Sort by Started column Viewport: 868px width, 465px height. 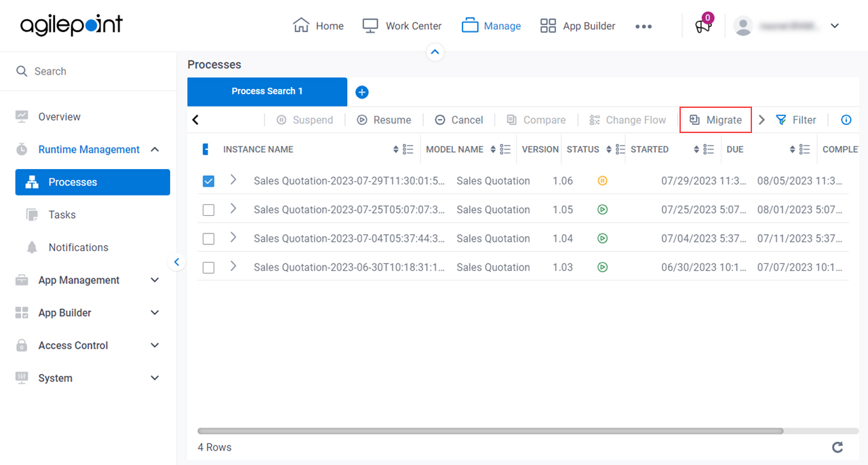[x=696, y=149]
